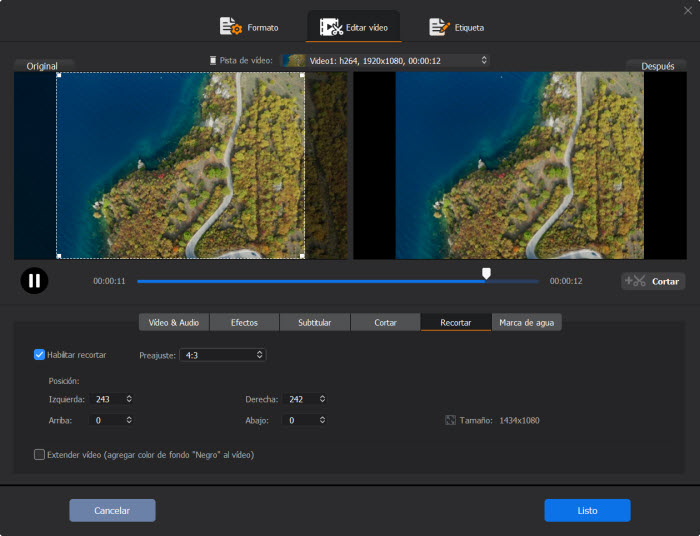700x536 pixels.
Task: Click scissors plus icon on Cortar button
Action: tap(635, 281)
